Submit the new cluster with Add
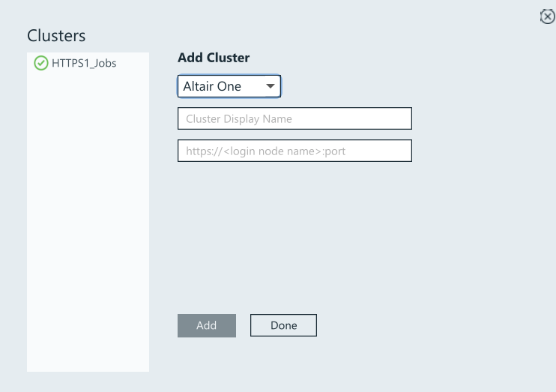The height and width of the screenshot is (392, 556). tap(206, 325)
